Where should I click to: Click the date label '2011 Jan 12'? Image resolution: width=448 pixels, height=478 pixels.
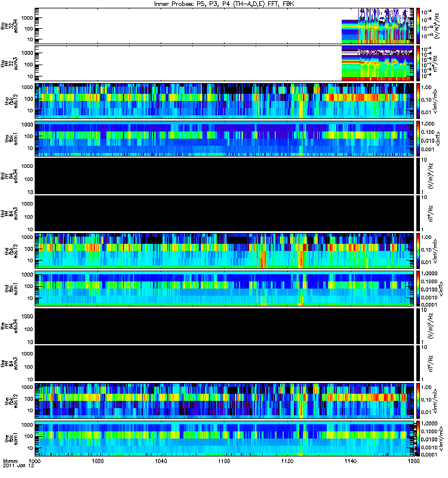[19, 466]
